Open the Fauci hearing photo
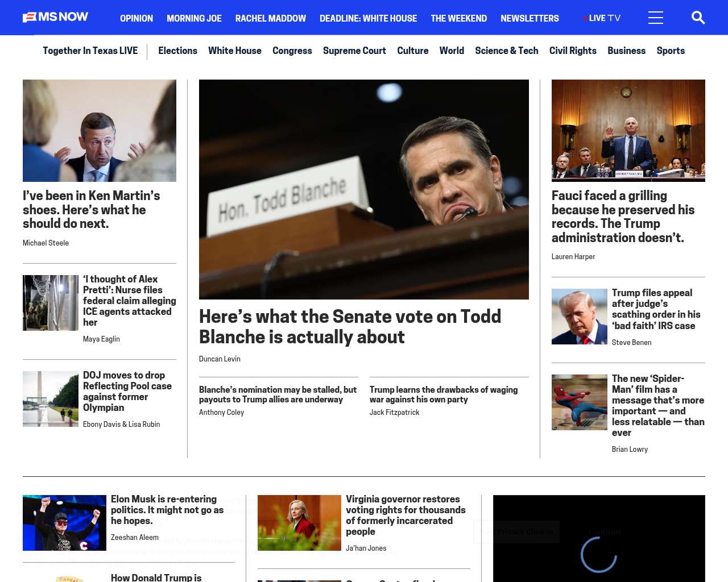728x582 pixels. coord(628,131)
